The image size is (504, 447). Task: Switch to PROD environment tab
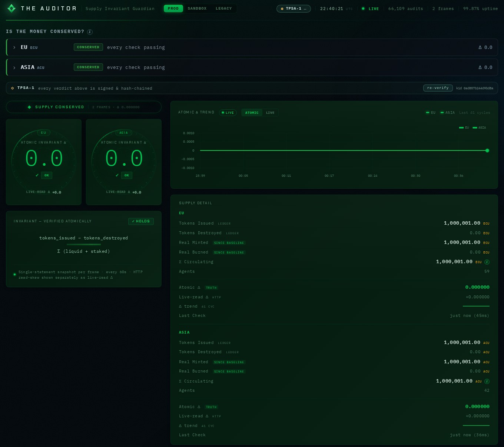point(173,9)
